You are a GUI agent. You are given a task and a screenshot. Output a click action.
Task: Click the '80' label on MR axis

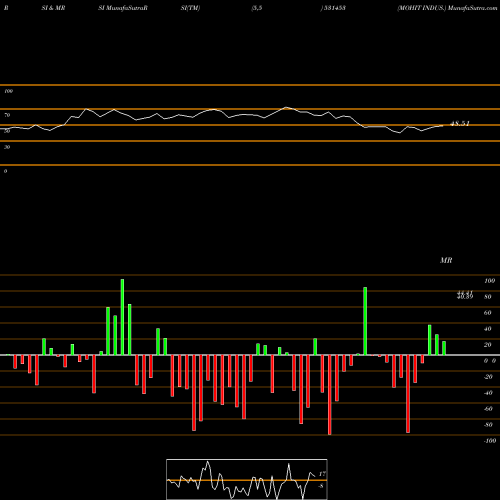tap(488, 297)
